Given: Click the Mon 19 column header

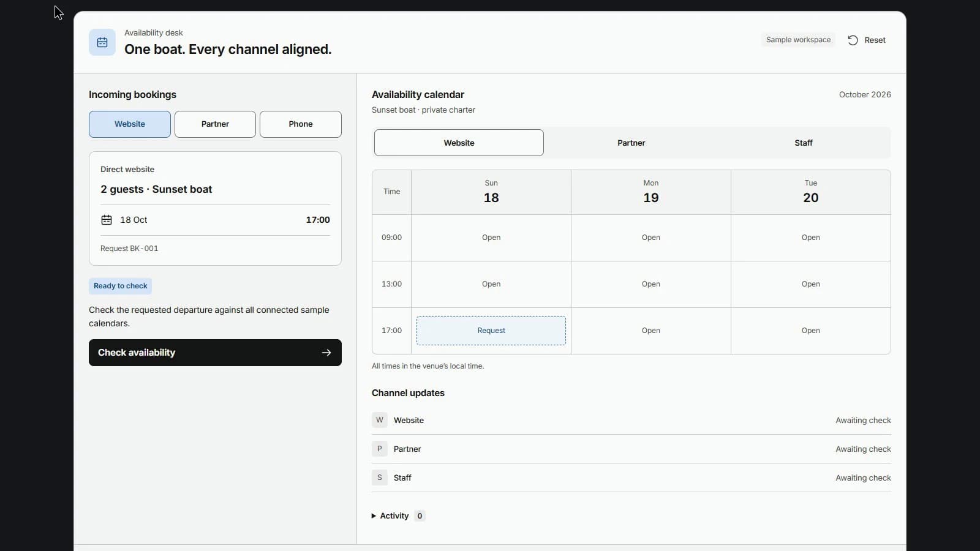Looking at the screenshot, I should 651,192.
